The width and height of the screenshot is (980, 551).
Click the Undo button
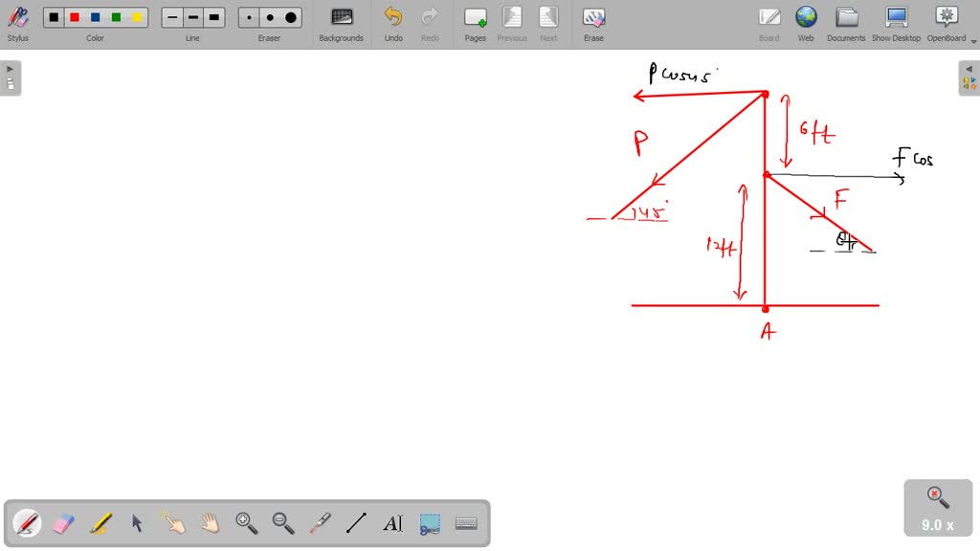(393, 23)
